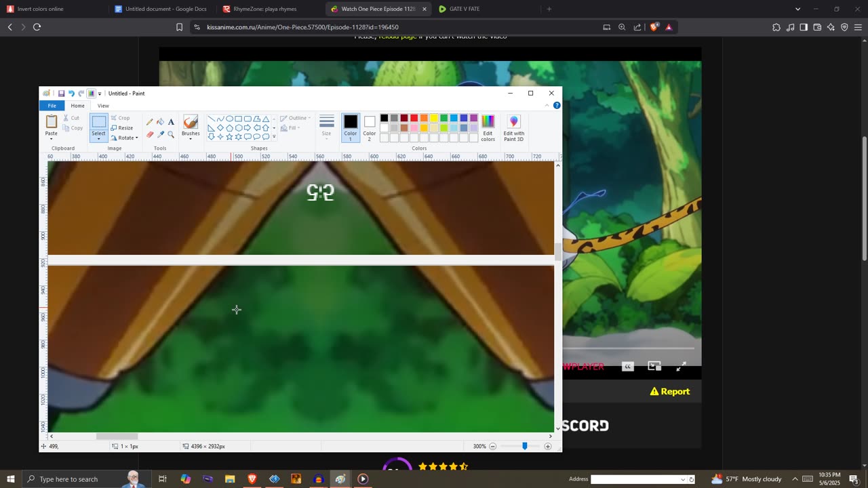Open Paint Help question mark
This screenshot has height=488, width=868.
[557, 106]
